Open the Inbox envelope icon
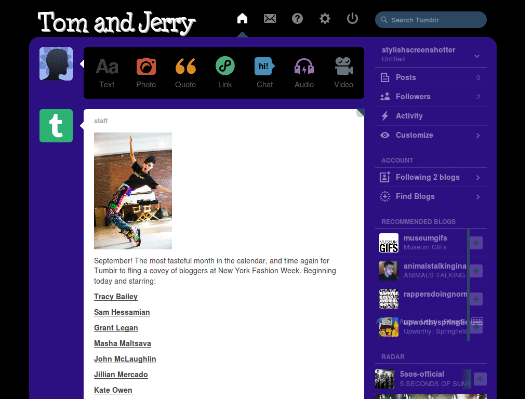The width and height of the screenshot is (532, 399). click(x=270, y=18)
